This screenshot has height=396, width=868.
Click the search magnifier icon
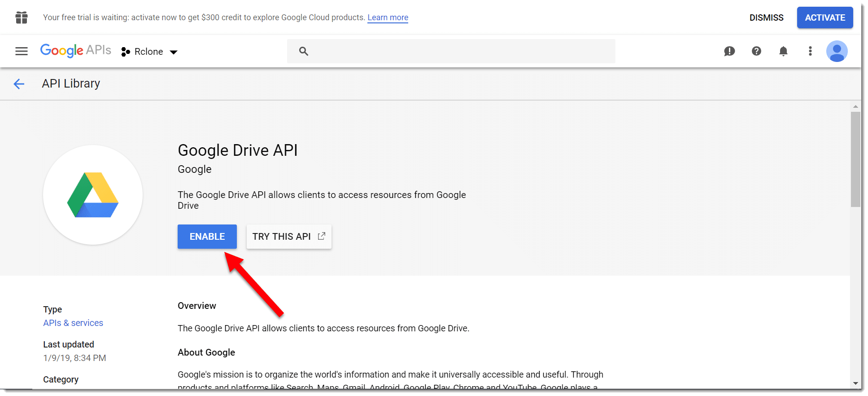pos(304,51)
